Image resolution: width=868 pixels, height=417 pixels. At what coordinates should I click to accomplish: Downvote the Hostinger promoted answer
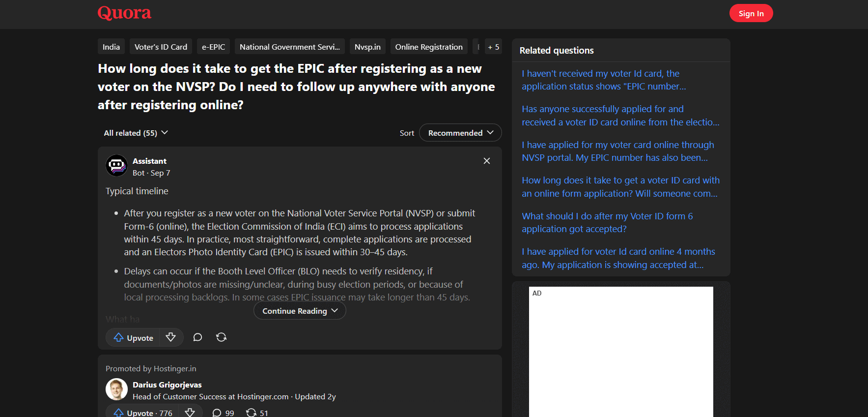tap(190, 413)
